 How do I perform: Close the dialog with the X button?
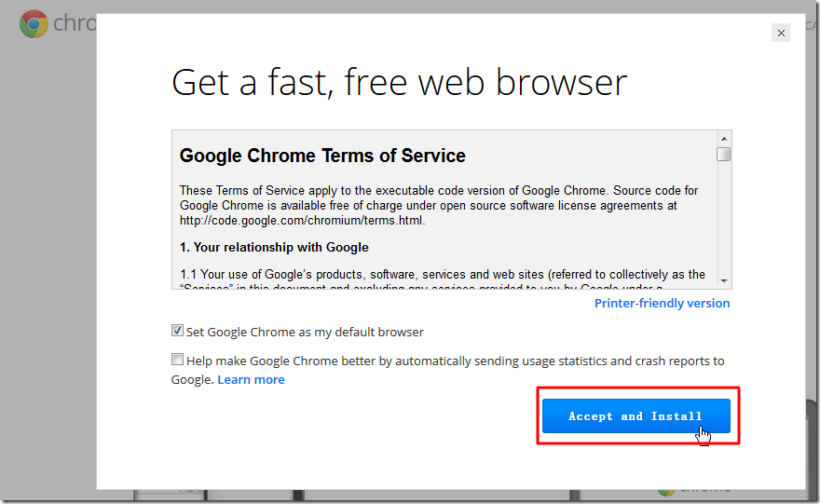pyautogui.click(x=781, y=33)
